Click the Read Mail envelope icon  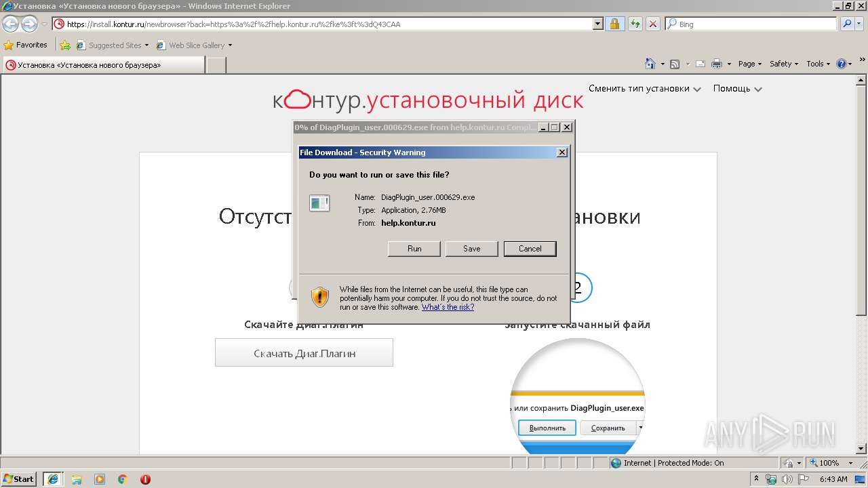tap(700, 64)
